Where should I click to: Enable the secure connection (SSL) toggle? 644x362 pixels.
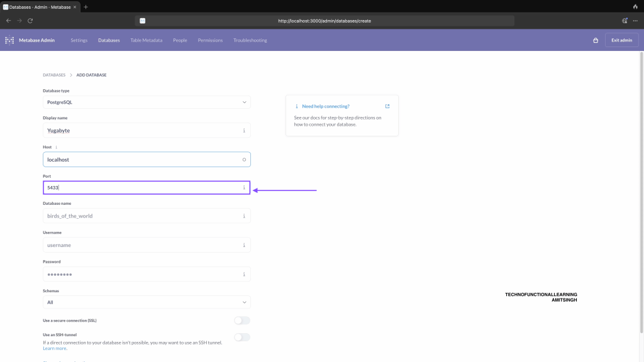tap(241, 321)
